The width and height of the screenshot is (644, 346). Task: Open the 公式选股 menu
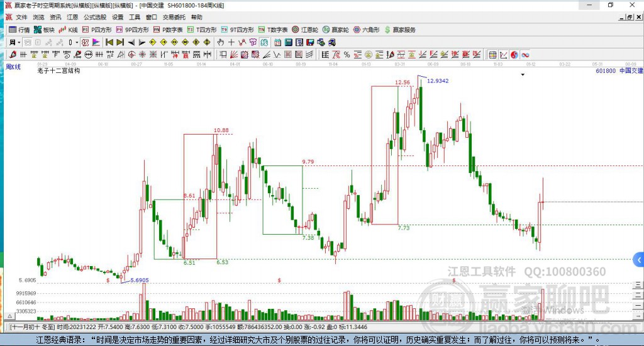coord(95,17)
